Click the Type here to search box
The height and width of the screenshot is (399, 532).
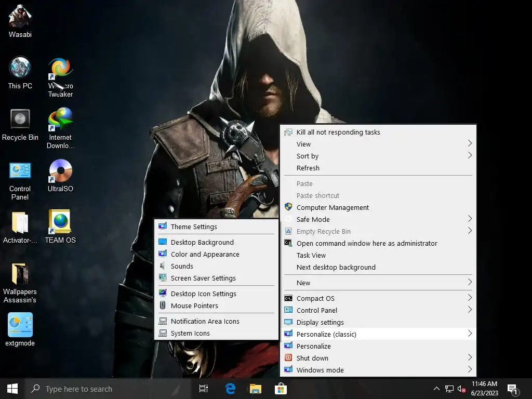[108, 389]
